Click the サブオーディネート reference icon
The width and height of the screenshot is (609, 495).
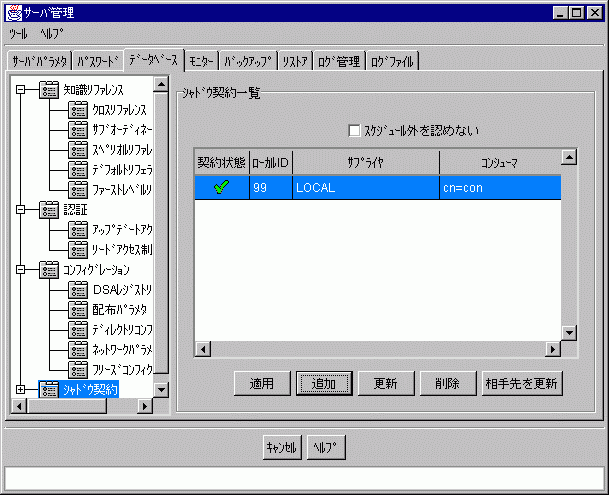coord(78,130)
